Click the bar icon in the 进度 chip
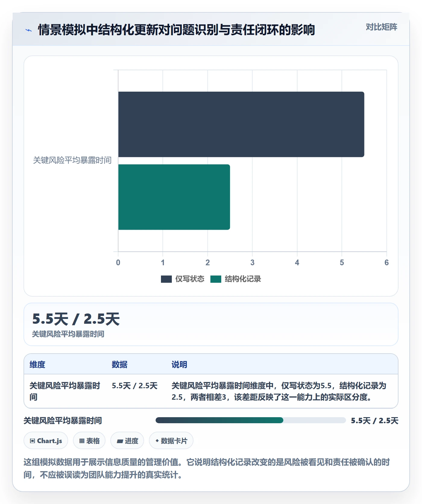This screenshot has width=422, height=504. coord(120,441)
